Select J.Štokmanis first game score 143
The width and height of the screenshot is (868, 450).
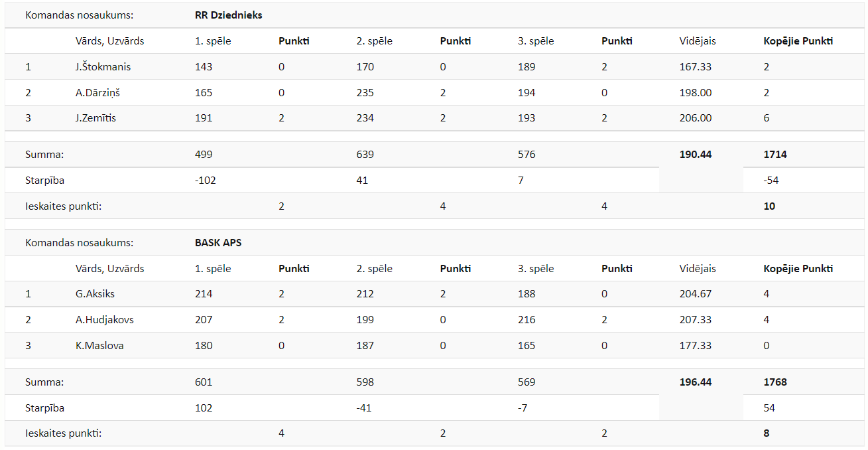point(204,67)
